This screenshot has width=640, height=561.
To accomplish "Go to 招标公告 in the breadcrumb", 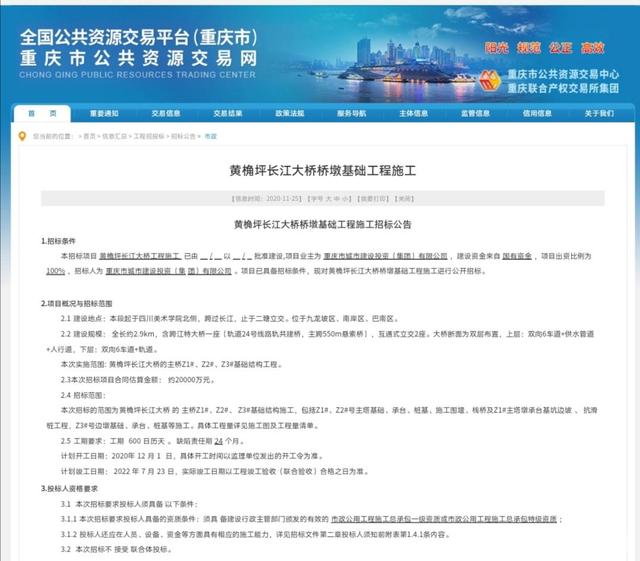I will click(183, 136).
